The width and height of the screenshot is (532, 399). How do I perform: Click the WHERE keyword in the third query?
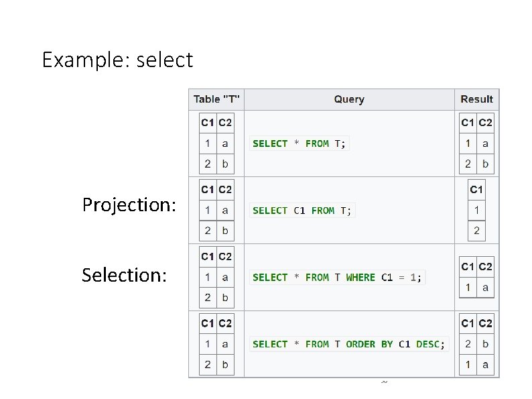[x=360, y=277]
